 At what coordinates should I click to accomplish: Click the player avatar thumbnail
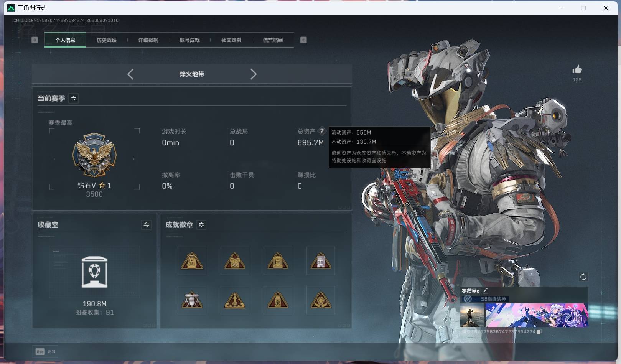pos(472,315)
